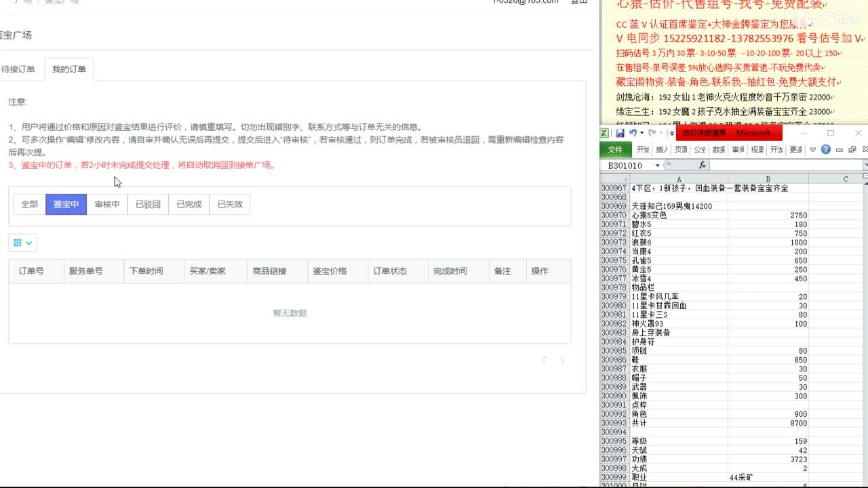
Task: Open the chevron next to grid view icon
Action: point(28,243)
